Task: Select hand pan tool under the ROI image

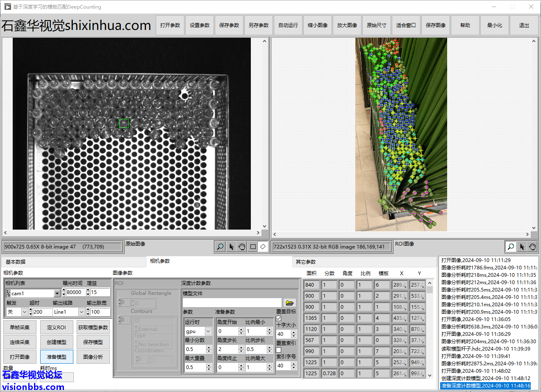Action: click(x=532, y=246)
